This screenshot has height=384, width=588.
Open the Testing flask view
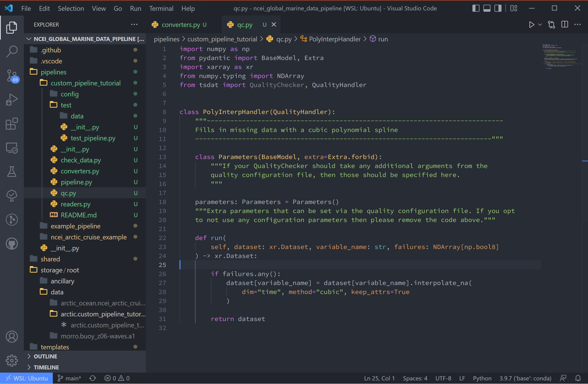click(x=12, y=172)
